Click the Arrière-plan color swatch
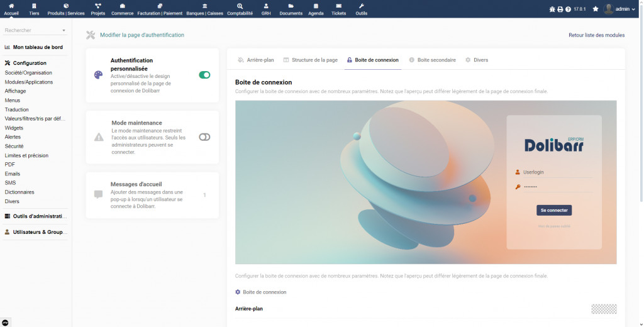644x327 pixels. 604,309
